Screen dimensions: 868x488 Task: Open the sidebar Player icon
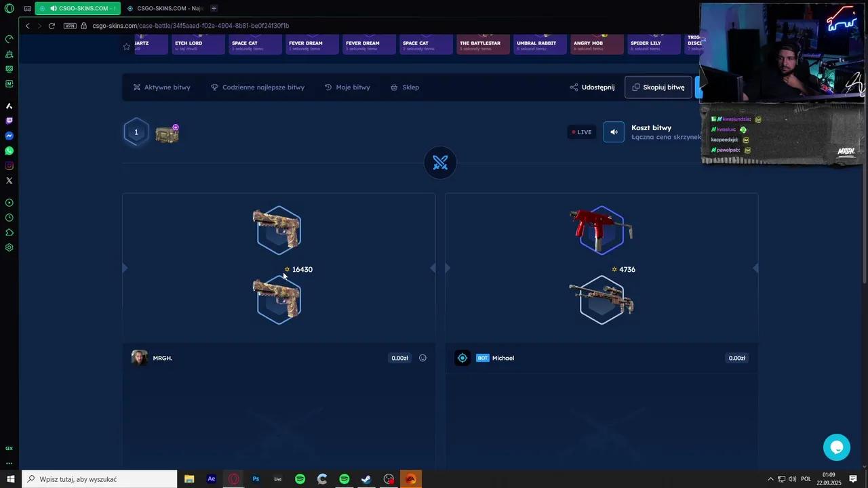(9, 203)
